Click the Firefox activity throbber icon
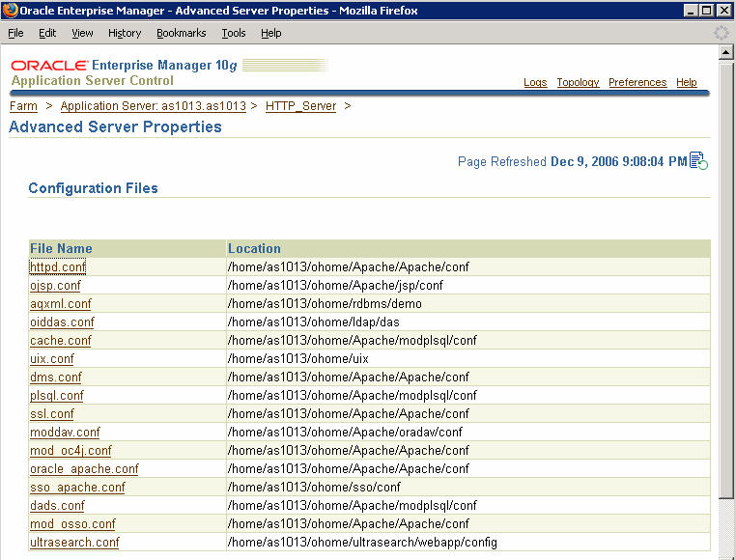736x560 pixels. pyautogui.click(x=721, y=33)
